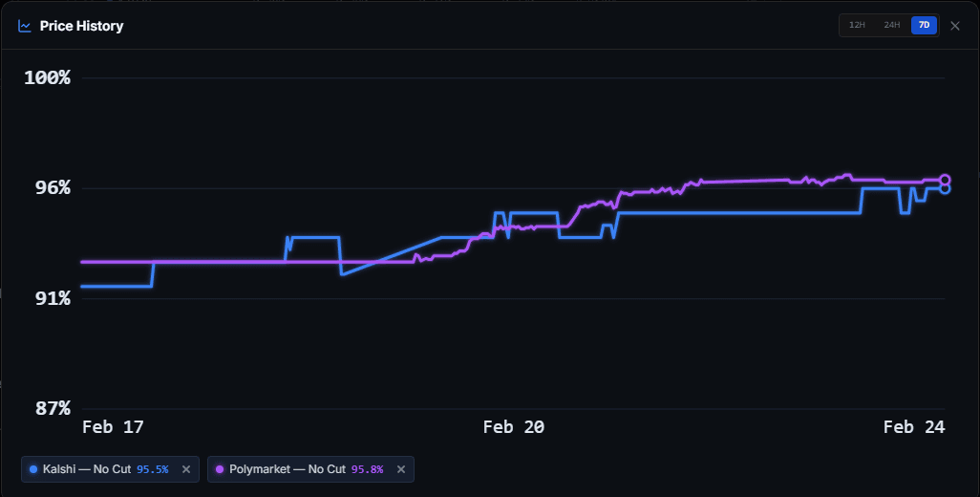
Task: Click the 100% axis label
Action: click(x=47, y=77)
